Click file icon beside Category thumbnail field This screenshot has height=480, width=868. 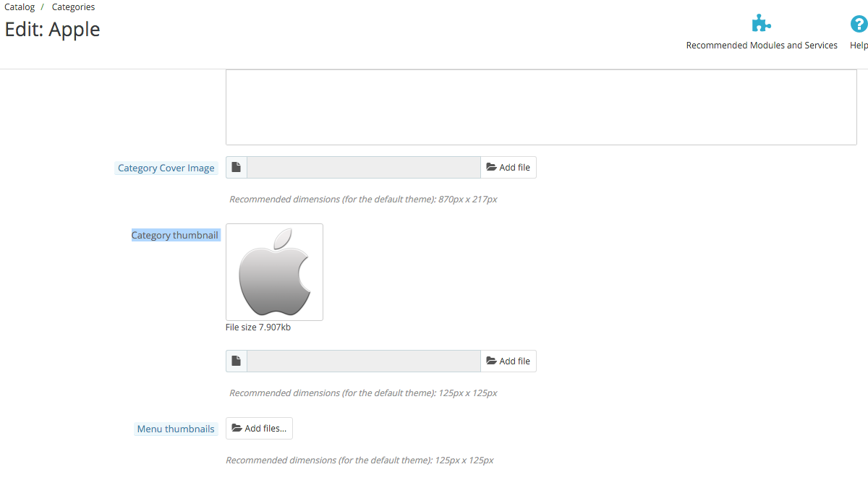point(237,361)
